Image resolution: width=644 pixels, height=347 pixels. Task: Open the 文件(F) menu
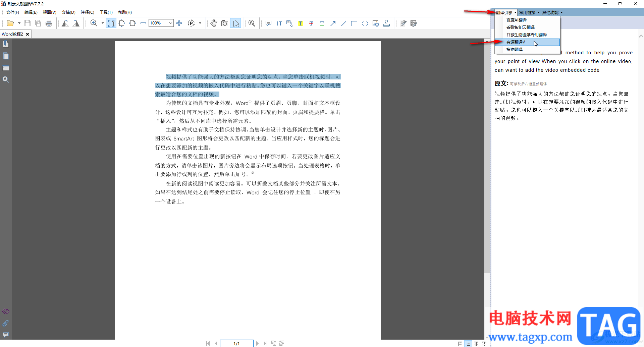coord(13,12)
